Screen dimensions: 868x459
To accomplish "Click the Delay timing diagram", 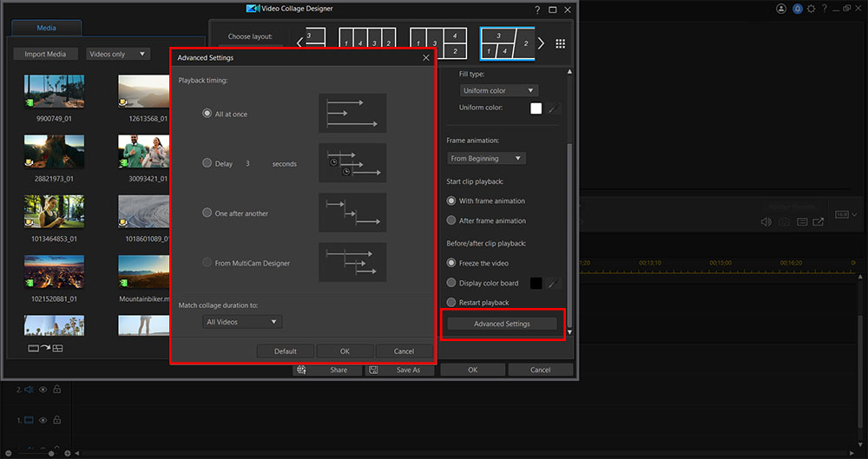I will coord(352,163).
